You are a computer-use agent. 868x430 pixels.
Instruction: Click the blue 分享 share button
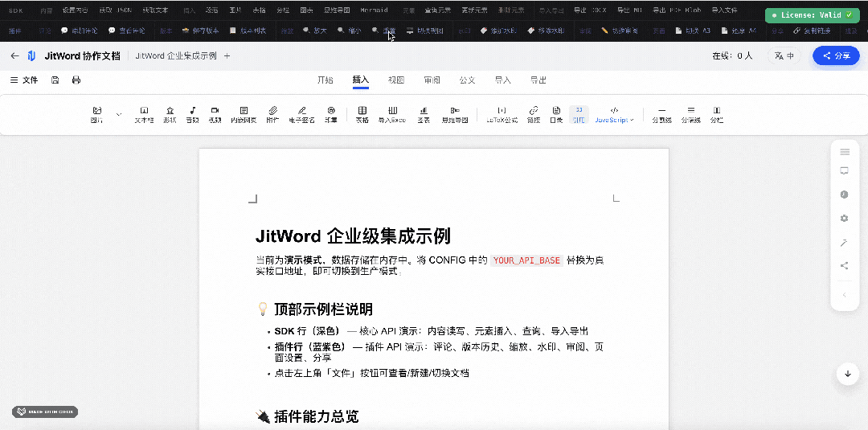click(836, 56)
